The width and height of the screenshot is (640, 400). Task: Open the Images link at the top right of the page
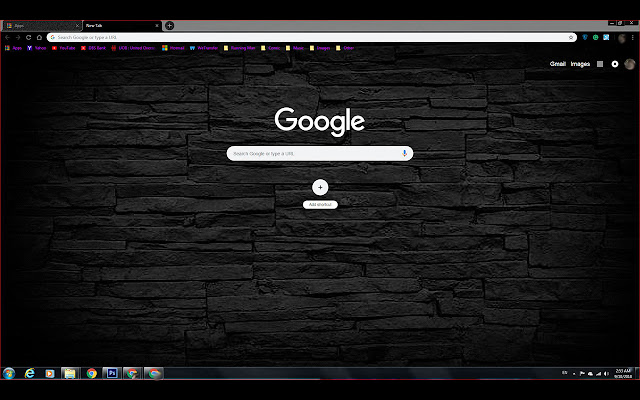click(580, 64)
